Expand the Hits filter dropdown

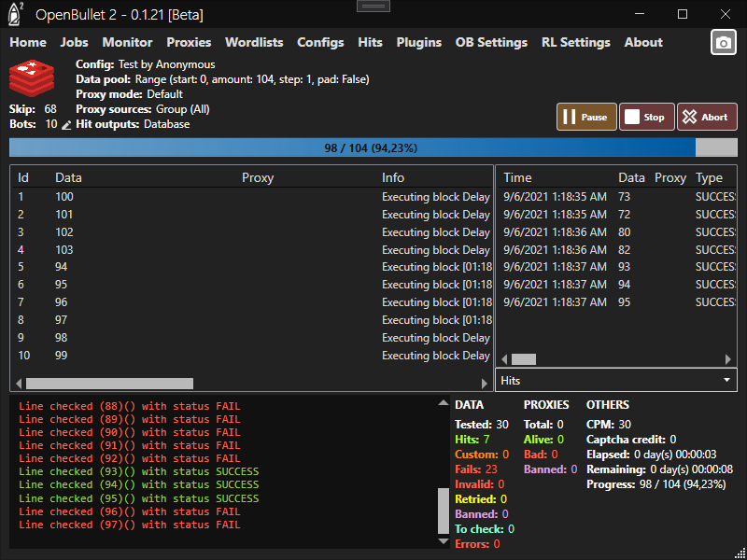tap(616, 380)
